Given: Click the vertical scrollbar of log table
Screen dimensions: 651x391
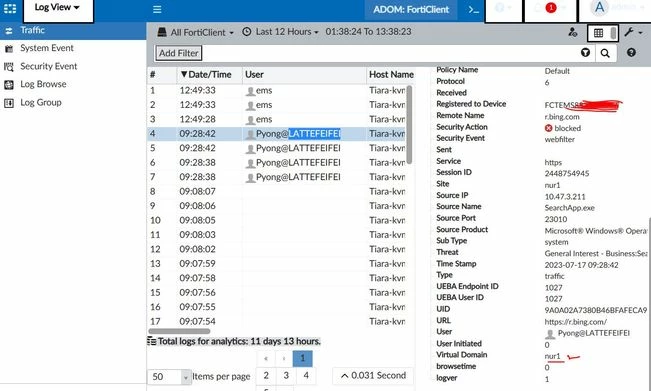Looking at the screenshot, I should pyautogui.click(x=409, y=125).
